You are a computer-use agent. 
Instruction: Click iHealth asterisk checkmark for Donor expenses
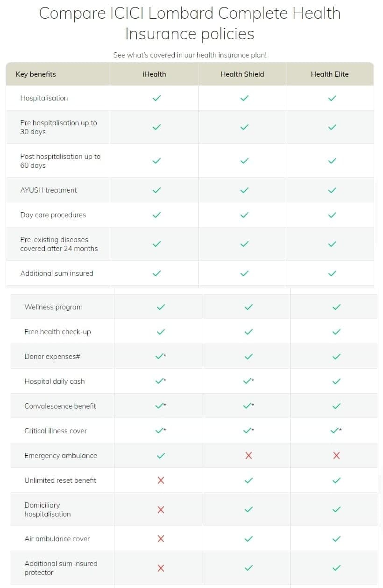[160, 357]
